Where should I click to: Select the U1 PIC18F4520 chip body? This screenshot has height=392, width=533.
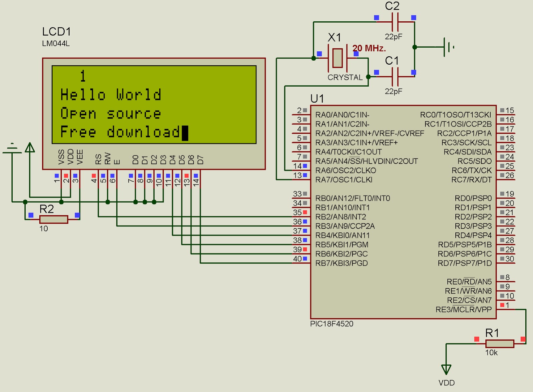[x=403, y=212]
